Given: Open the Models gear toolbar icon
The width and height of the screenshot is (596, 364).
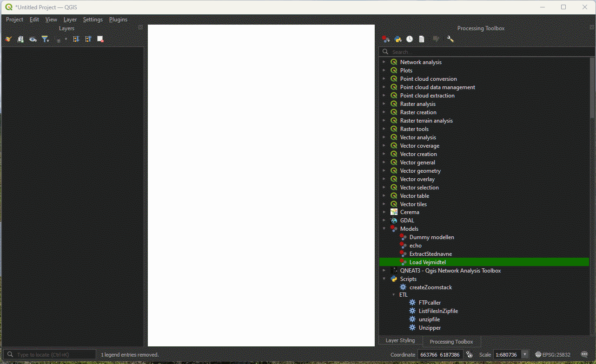Looking at the screenshot, I should pos(386,39).
